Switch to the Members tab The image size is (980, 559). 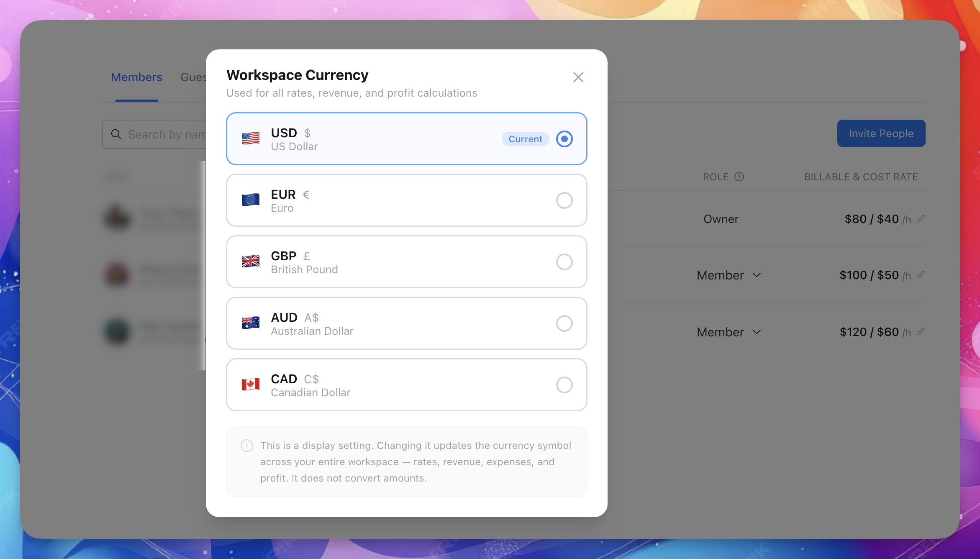pyautogui.click(x=136, y=77)
